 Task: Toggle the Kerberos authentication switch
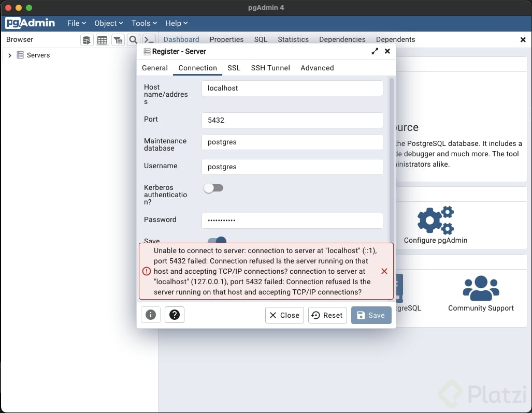[x=213, y=188]
